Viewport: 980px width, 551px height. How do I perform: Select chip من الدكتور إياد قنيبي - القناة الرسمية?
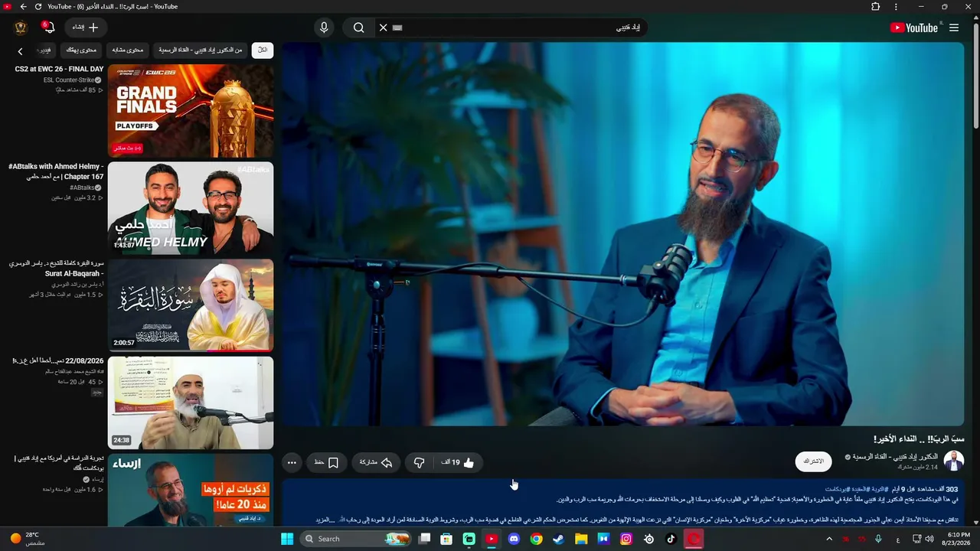coord(201,50)
